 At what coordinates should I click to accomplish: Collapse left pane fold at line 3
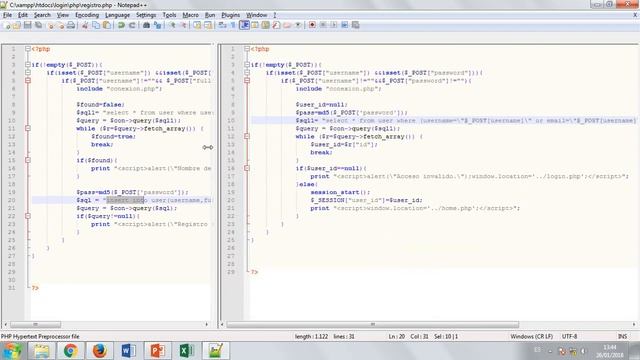point(28,64)
